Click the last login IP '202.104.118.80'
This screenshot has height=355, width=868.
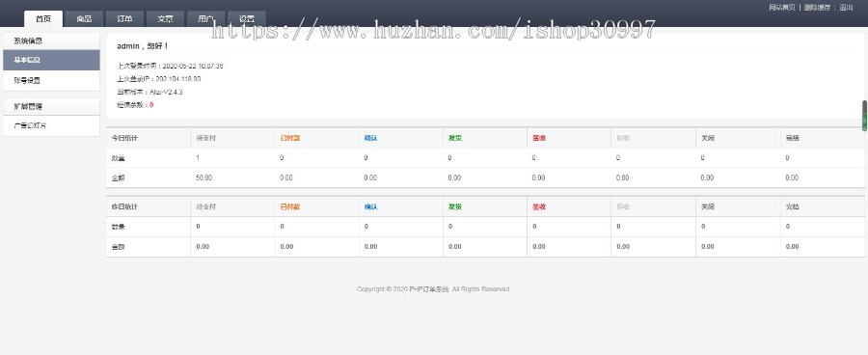[x=178, y=79]
